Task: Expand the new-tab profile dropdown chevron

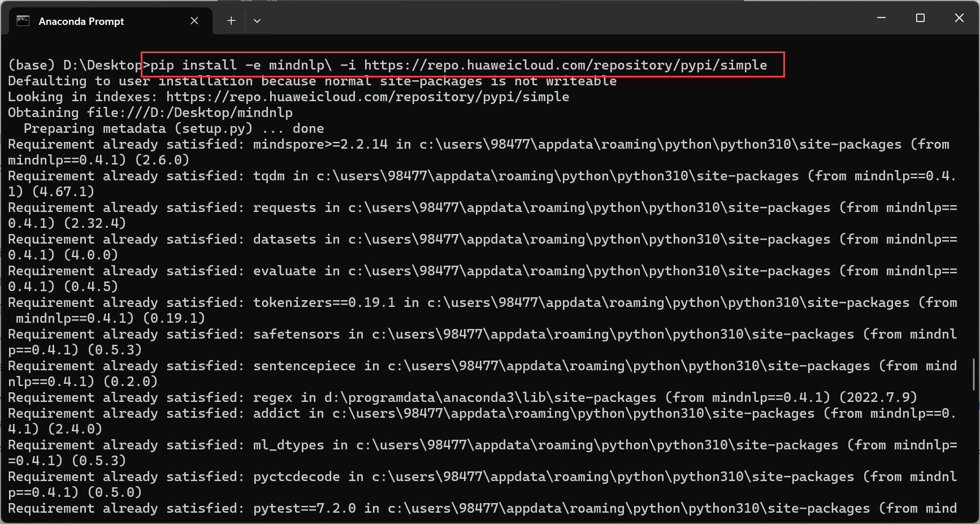Action: [x=257, y=21]
